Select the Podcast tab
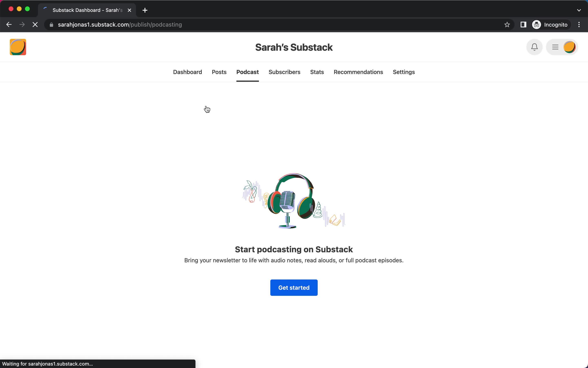This screenshot has width=588, height=368. [x=248, y=72]
